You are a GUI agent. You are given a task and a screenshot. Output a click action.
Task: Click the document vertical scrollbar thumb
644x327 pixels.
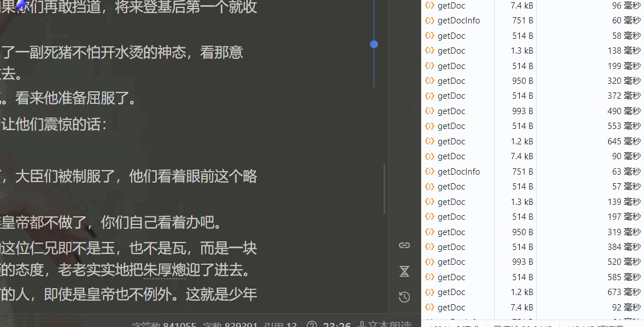[385, 189]
